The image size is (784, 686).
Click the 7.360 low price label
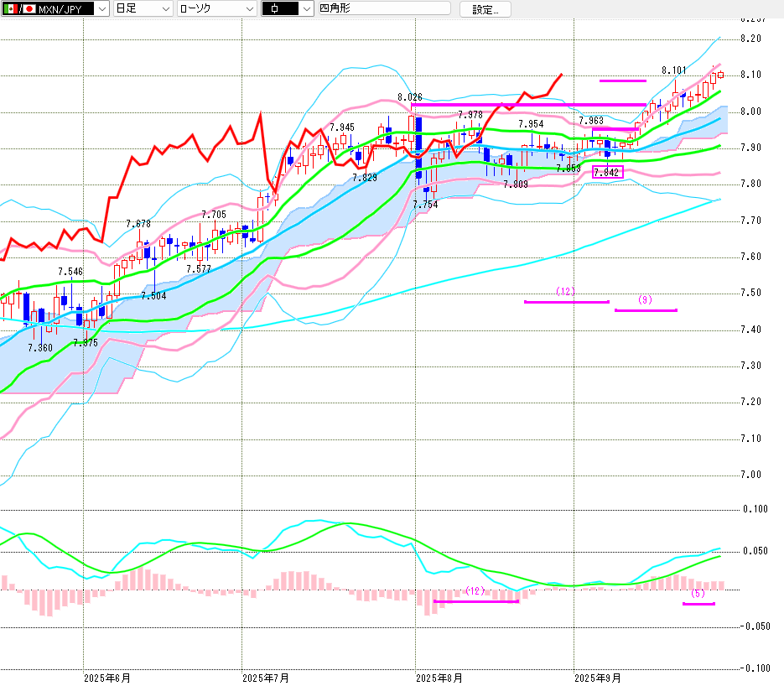(x=40, y=347)
